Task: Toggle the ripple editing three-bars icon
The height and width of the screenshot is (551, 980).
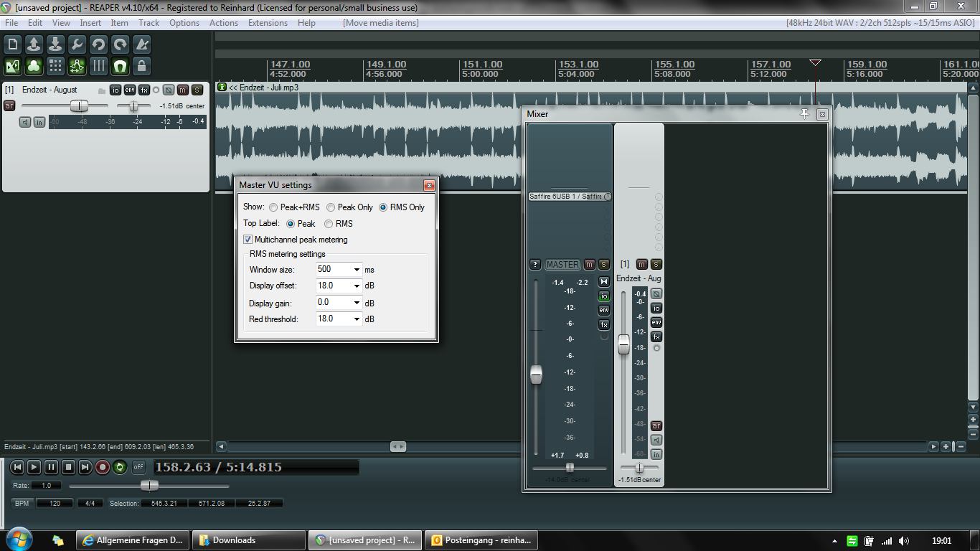Action: tap(98, 66)
